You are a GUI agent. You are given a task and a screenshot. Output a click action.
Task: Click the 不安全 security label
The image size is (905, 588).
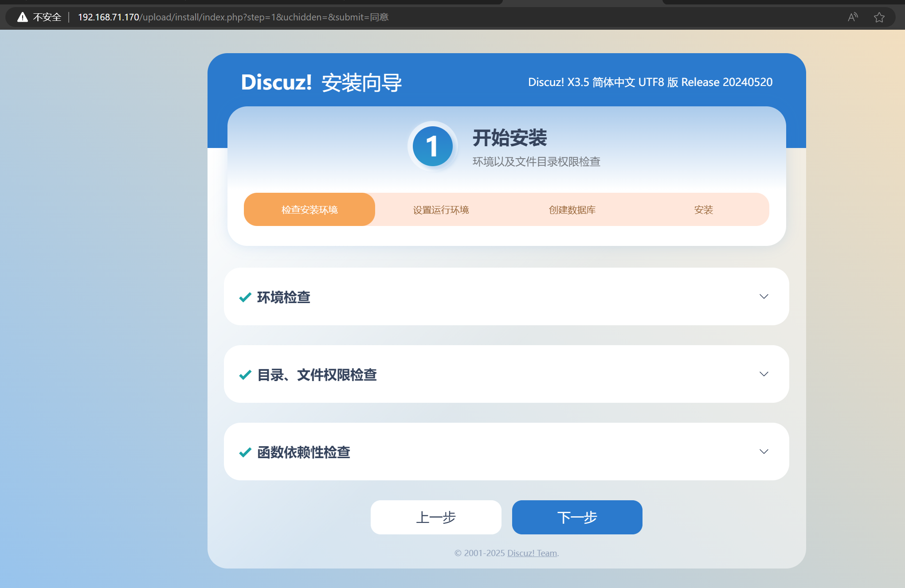[x=47, y=17]
